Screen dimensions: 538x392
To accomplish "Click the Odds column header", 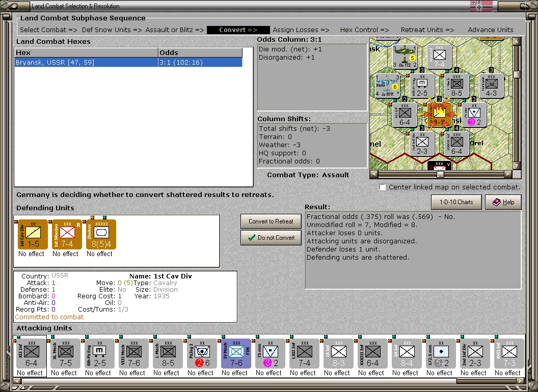I will point(200,52).
